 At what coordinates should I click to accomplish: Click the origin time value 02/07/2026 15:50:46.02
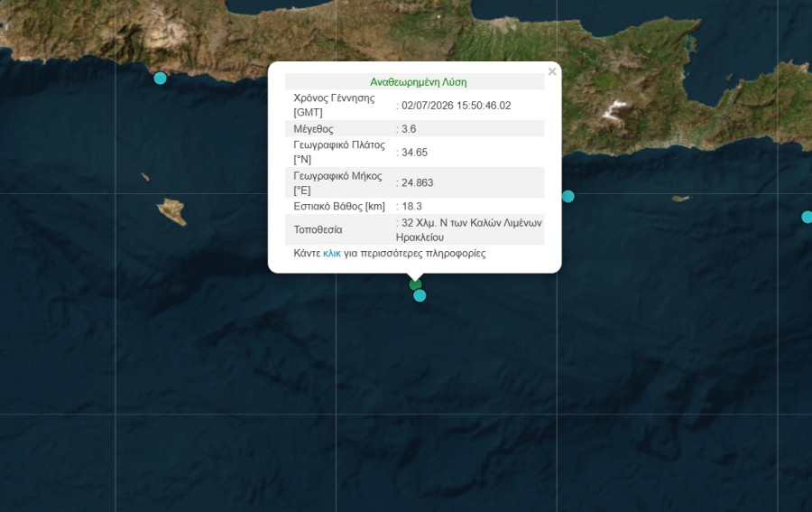coord(457,106)
